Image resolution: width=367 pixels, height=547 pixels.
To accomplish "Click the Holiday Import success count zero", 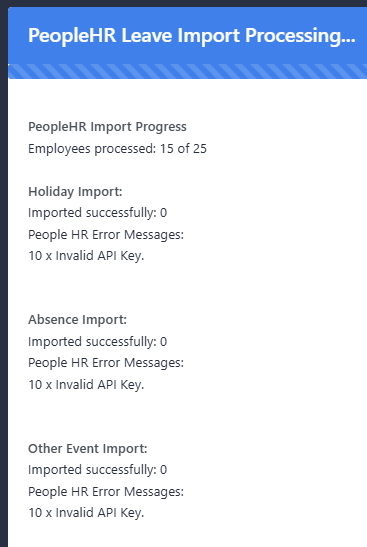I will pos(163,213).
